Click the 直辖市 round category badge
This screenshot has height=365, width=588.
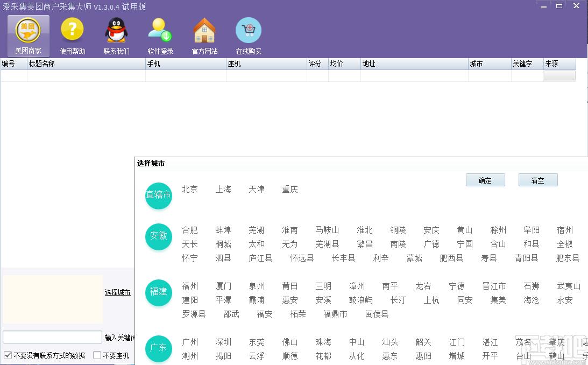158,195
